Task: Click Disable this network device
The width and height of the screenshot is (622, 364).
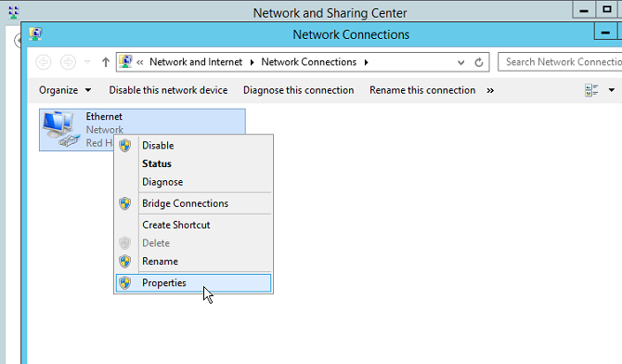Action: click(x=168, y=90)
